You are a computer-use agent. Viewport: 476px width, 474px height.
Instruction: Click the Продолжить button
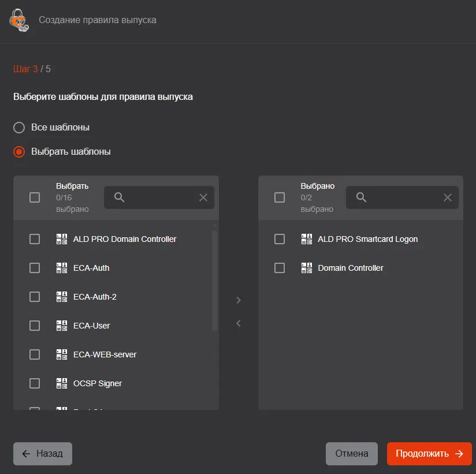click(429, 454)
